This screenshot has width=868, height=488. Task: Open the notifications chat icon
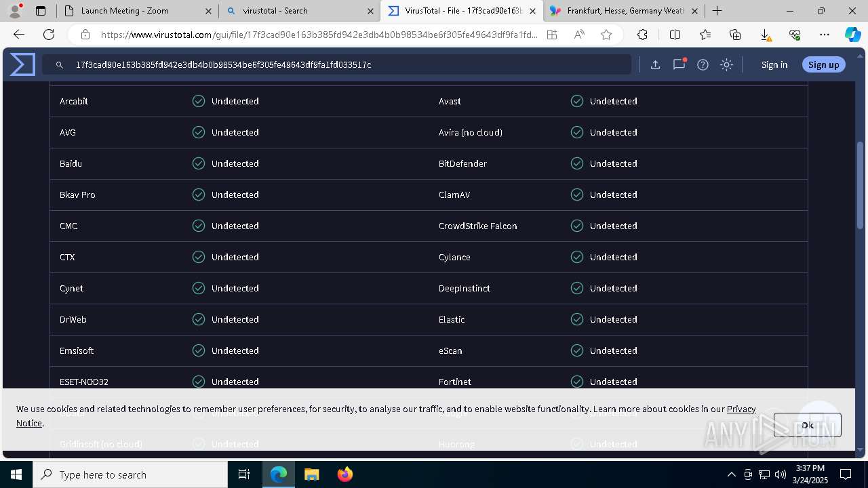pos(679,64)
